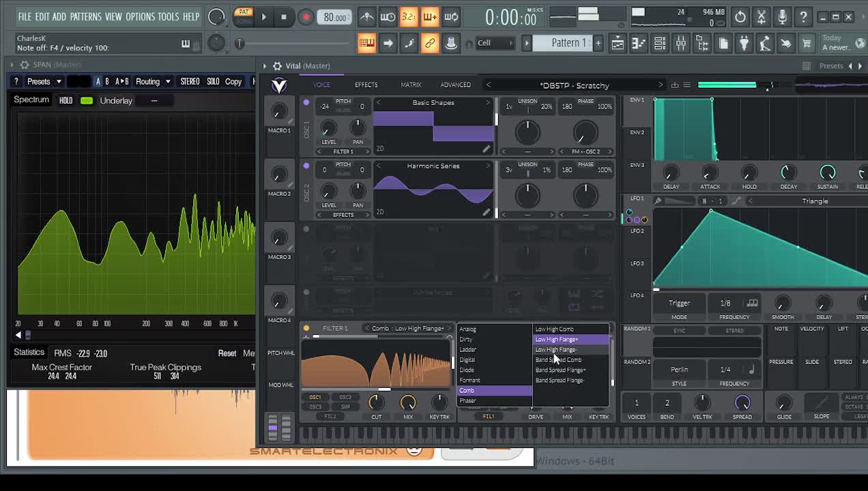Toggle the metronome icon
The image size is (868, 491).
click(x=366, y=16)
